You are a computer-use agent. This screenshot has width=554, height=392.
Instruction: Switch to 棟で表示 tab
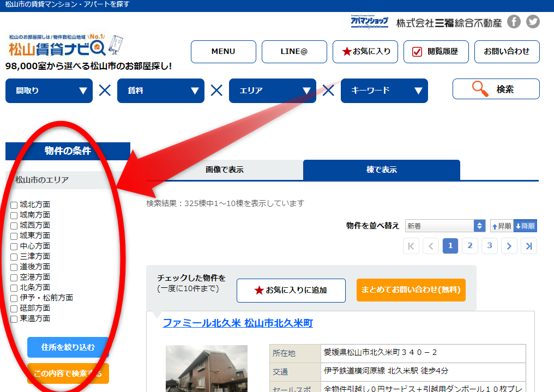pyautogui.click(x=382, y=170)
